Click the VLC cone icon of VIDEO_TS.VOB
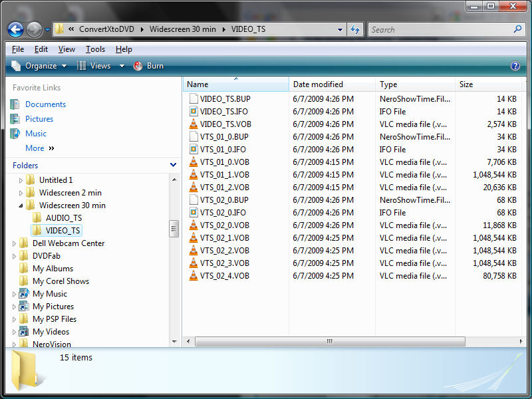 click(194, 124)
